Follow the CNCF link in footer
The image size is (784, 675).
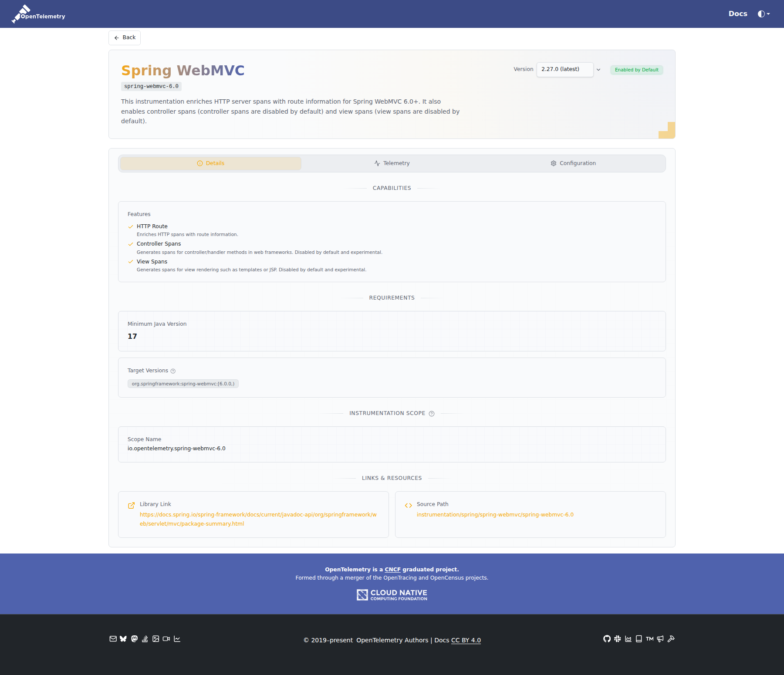tap(392, 570)
